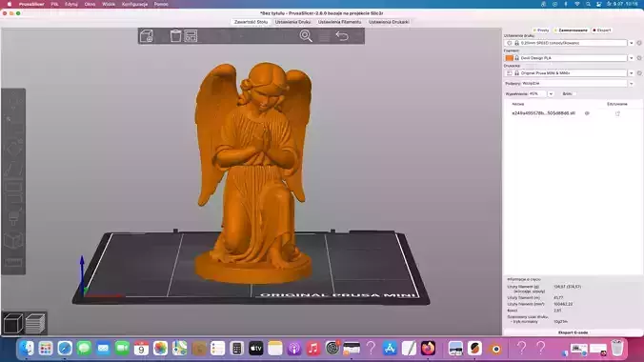Click the infill percentage field showing 45%
The height and width of the screenshot is (362, 644).
[x=537, y=94]
